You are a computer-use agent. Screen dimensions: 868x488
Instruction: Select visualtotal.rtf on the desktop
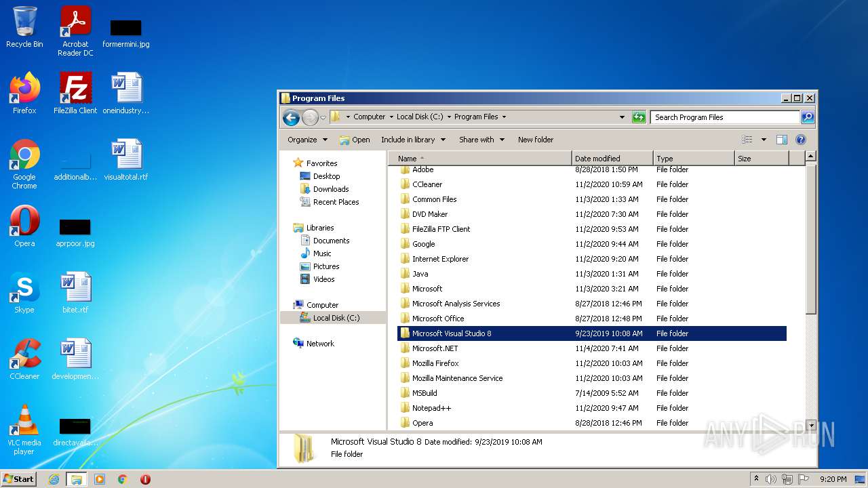pyautogui.click(x=126, y=160)
